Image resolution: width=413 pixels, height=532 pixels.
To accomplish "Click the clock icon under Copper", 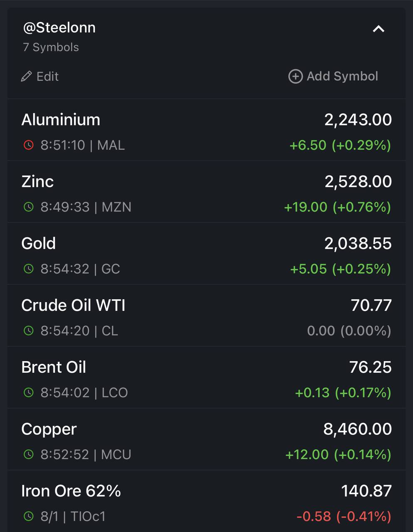I will [x=28, y=454].
